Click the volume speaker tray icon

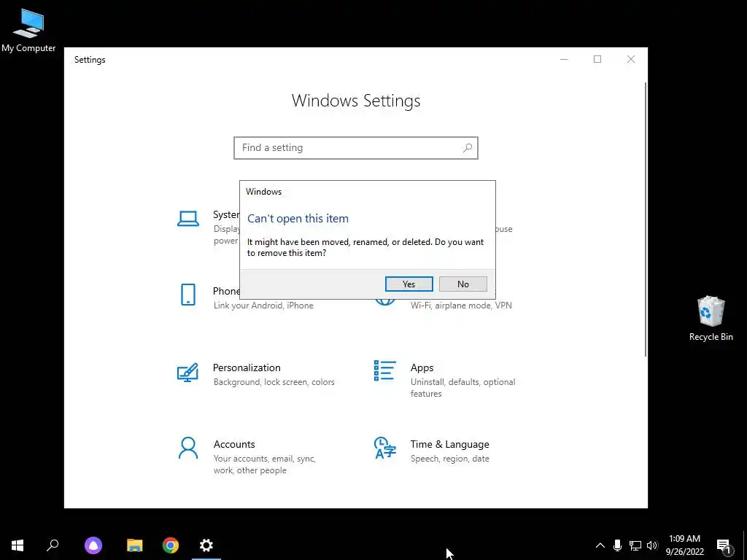(x=652, y=545)
